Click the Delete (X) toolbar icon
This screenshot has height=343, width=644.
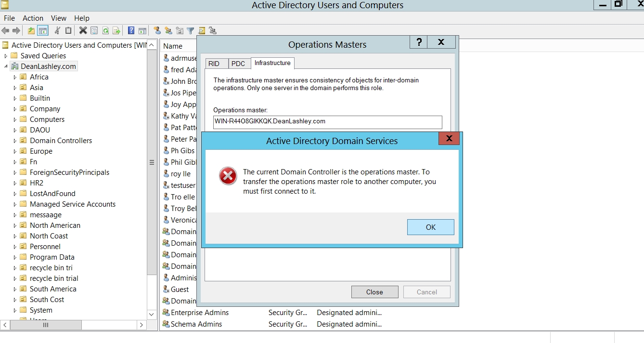83,31
